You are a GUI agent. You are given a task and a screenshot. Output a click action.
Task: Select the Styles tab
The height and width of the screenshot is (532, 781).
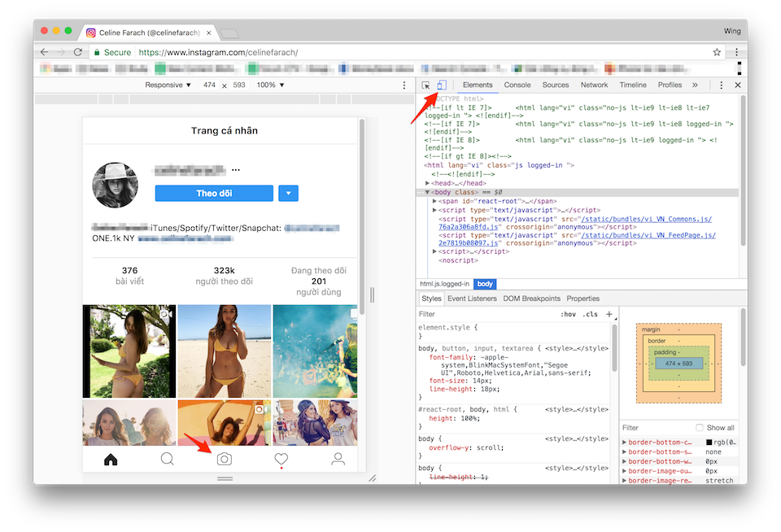[431, 299]
